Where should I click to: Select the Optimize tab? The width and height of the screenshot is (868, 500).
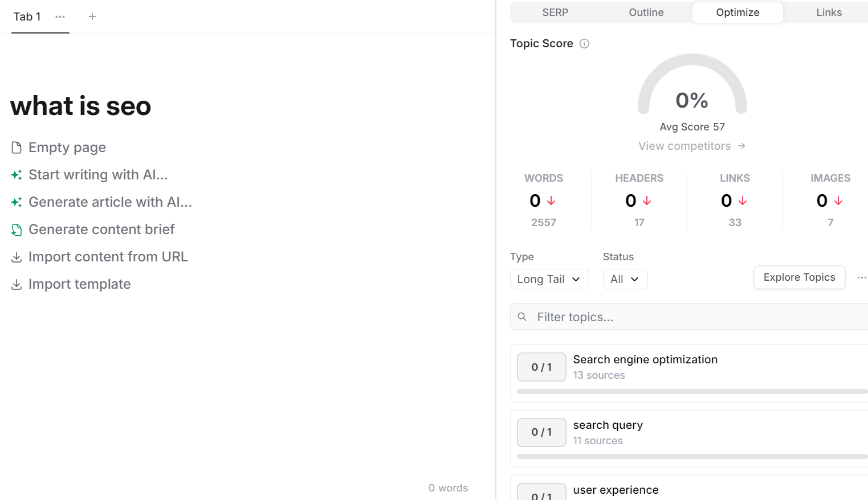coord(737,13)
